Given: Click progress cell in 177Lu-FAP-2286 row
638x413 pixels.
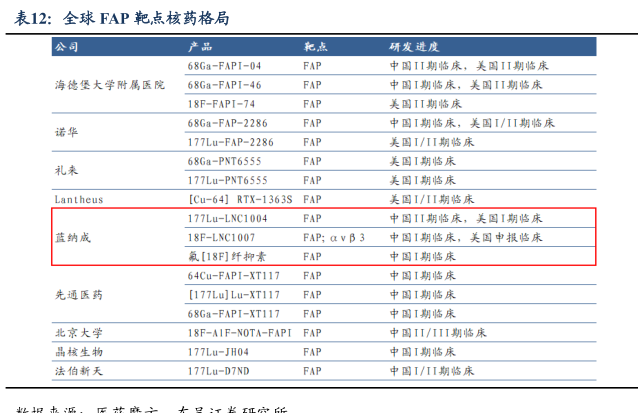Looking at the screenshot, I should pos(432,142).
